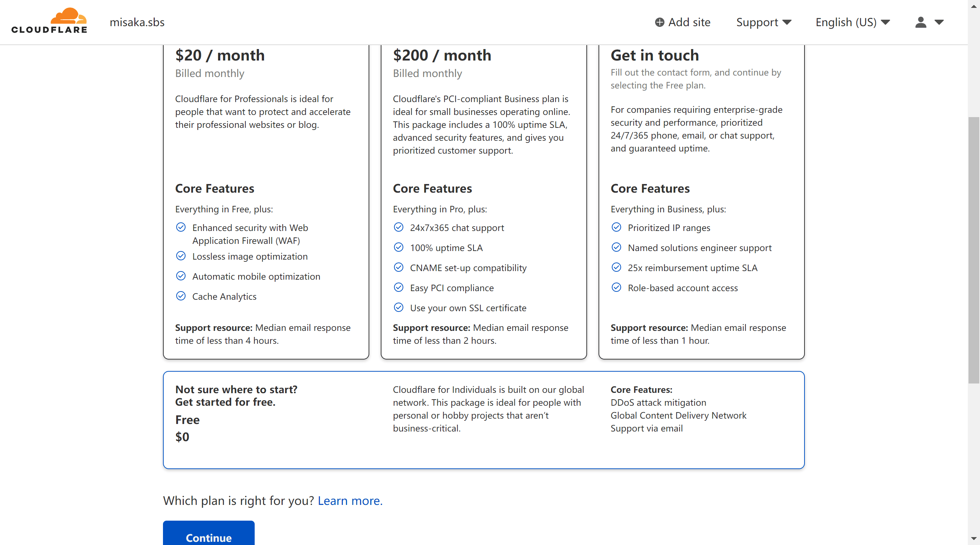Click checkmark icon next to Cache Analytics

[181, 296]
